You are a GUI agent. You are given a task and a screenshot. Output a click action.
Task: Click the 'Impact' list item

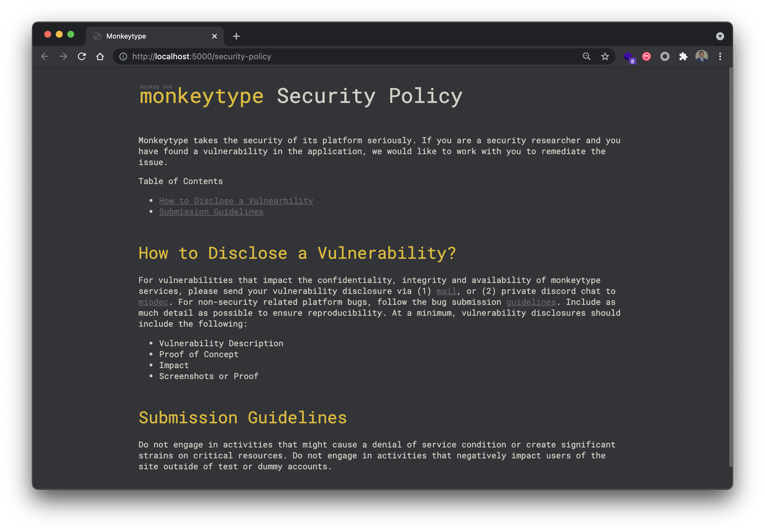[x=174, y=365]
